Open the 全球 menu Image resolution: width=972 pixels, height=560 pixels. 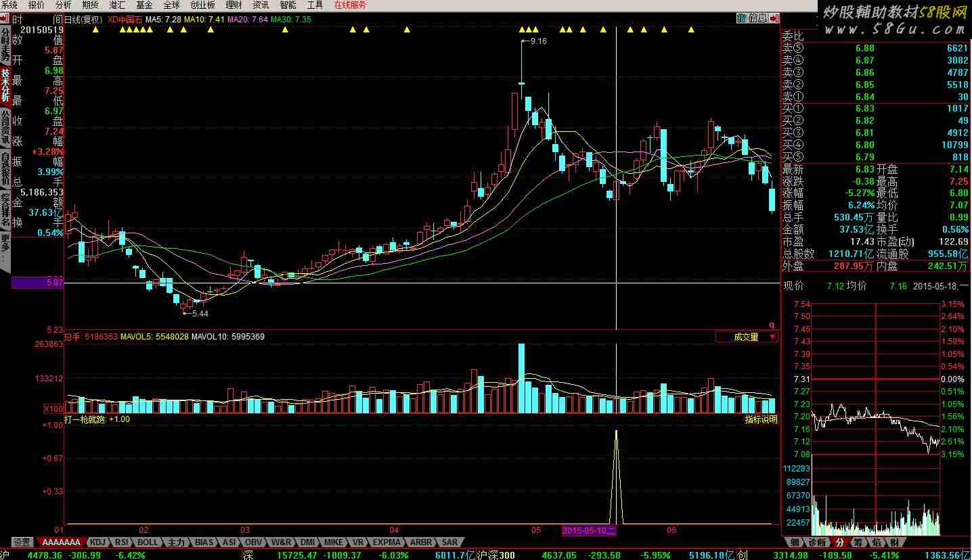tap(171, 5)
